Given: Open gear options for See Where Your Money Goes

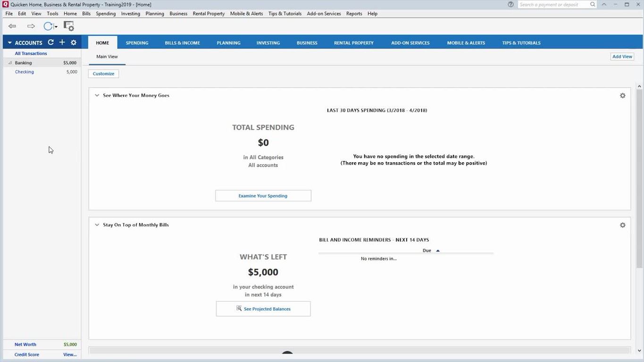Looking at the screenshot, I should tap(622, 96).
